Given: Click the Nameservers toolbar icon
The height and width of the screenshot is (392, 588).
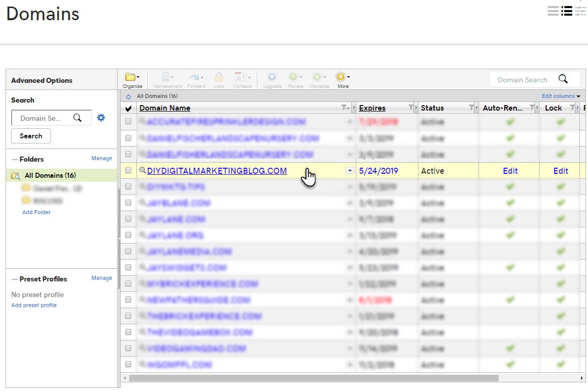Looking at the screenshot, I should 168,80.
